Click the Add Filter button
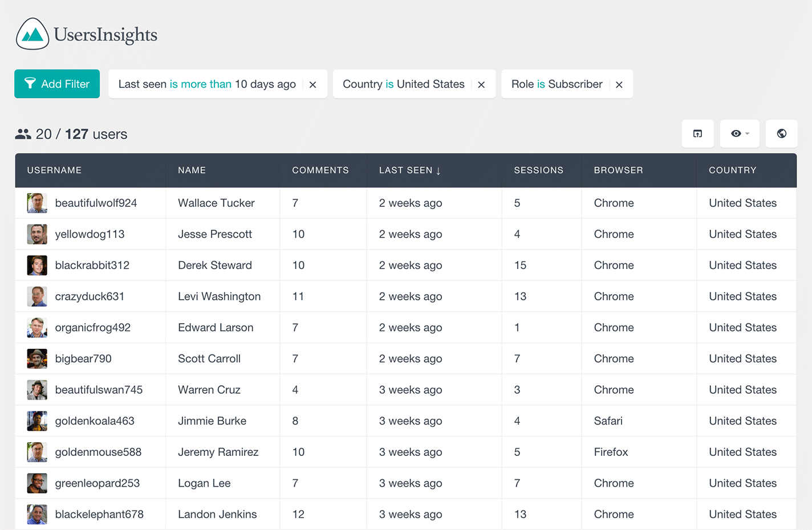Image resolution: width=812 pixels, height=530 pixels. point(57,84)
